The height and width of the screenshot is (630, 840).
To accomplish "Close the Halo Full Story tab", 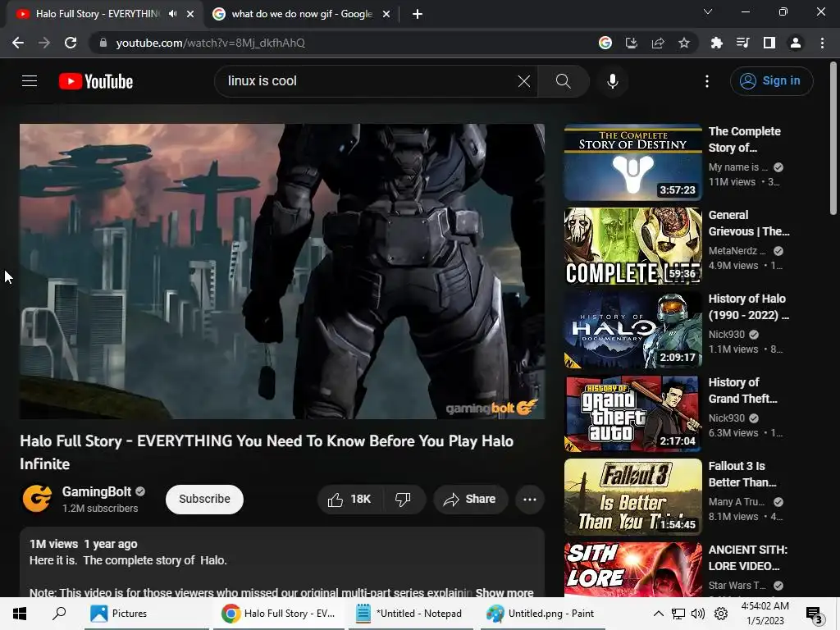I will pos(190,15).
